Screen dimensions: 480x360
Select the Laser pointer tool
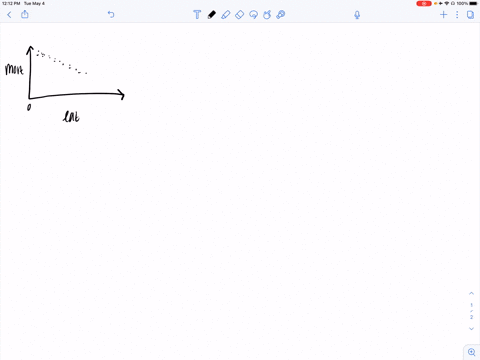[x=281, y=15]
